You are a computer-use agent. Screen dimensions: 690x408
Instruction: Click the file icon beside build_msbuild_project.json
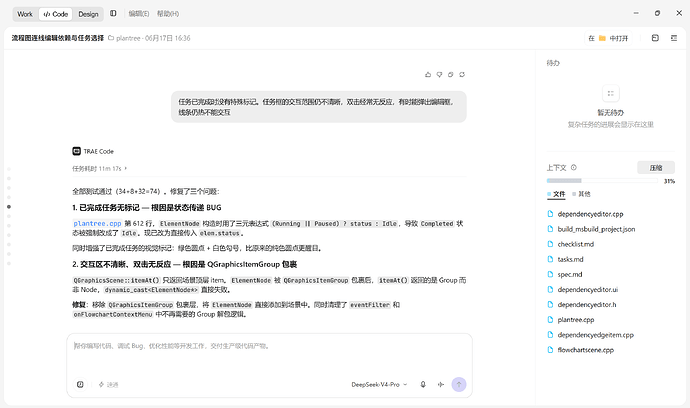550,229
